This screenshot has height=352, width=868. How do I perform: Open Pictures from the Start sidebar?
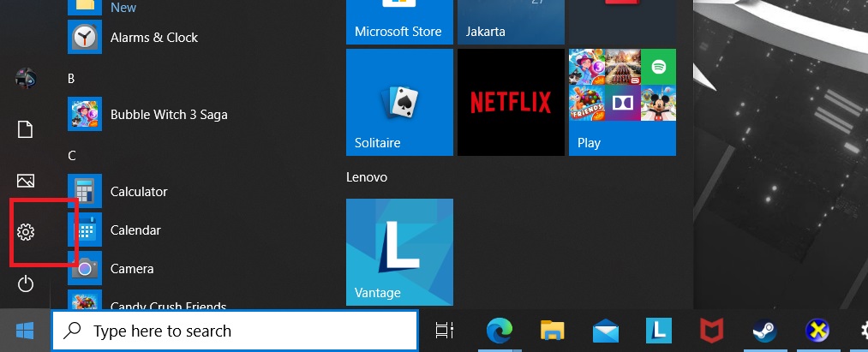point(26,181)
